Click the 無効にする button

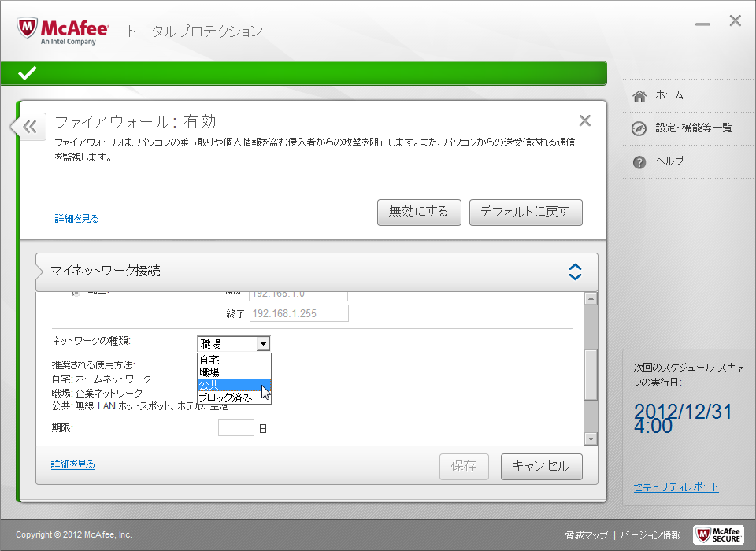click(x=419, y=212)
